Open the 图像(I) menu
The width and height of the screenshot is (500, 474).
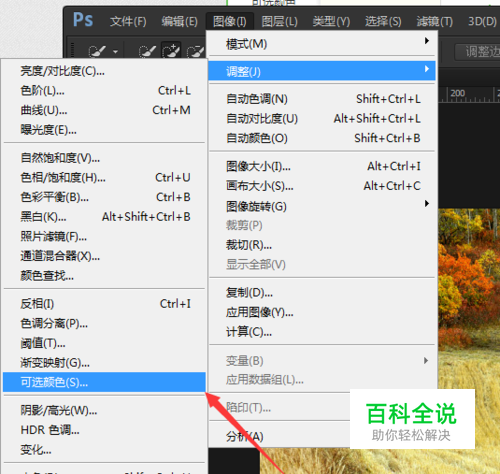click(230, 22)
